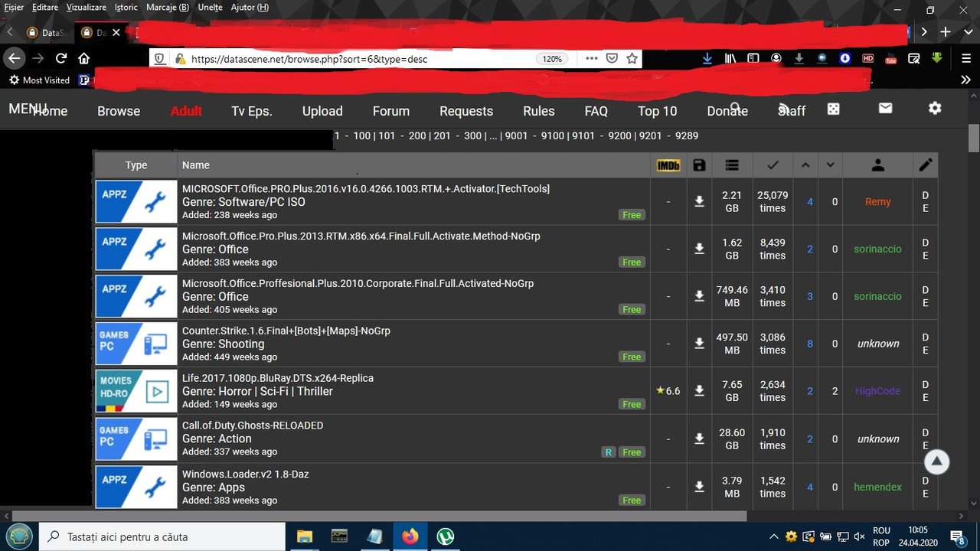The width and height of the screenshot is (980, 551).
Task: Visit the Forum link
Action: pos(391,111)
